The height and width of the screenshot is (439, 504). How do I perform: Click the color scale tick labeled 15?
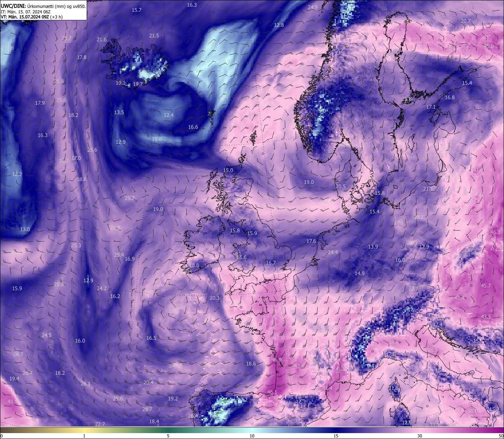[x=336, y=436]
